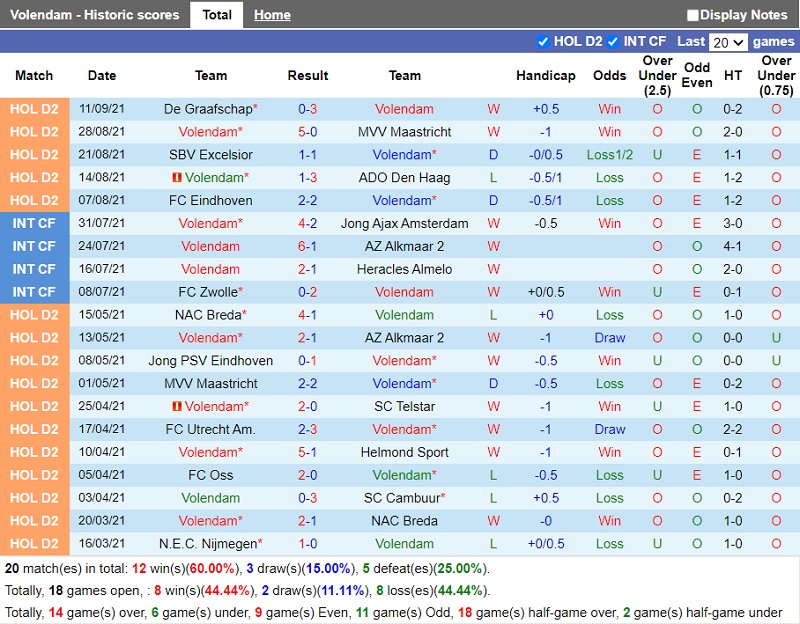Click the red card icon beside Volendam 25/04/21
800x624 pixels.
click(177, 407)
